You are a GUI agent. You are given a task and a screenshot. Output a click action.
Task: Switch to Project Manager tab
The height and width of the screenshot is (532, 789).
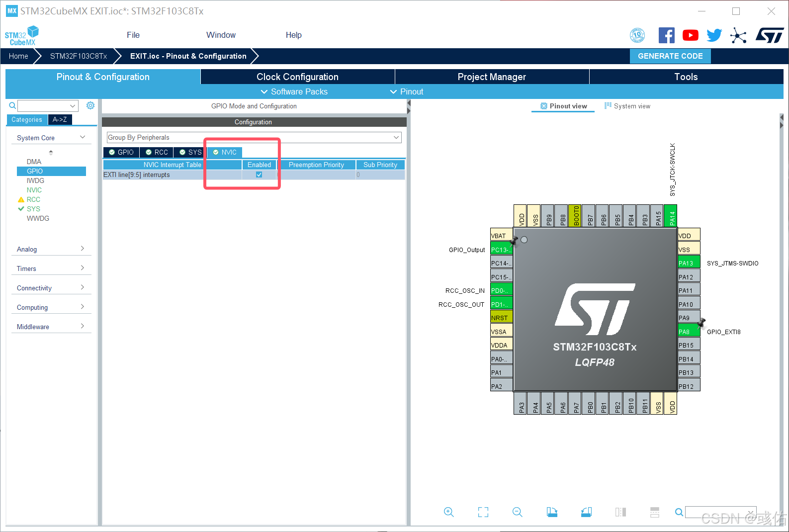pos(492,77)
